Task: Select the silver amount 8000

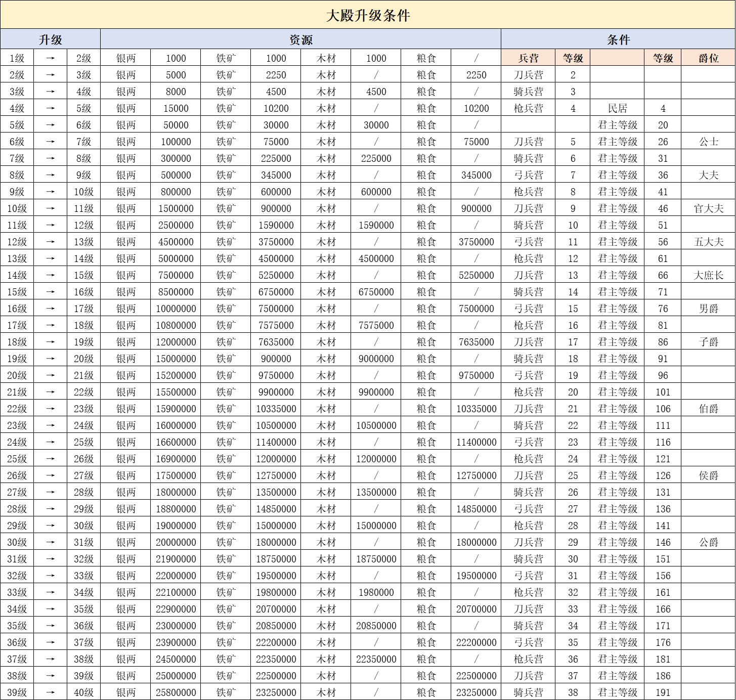Action: tap(176, 92)
